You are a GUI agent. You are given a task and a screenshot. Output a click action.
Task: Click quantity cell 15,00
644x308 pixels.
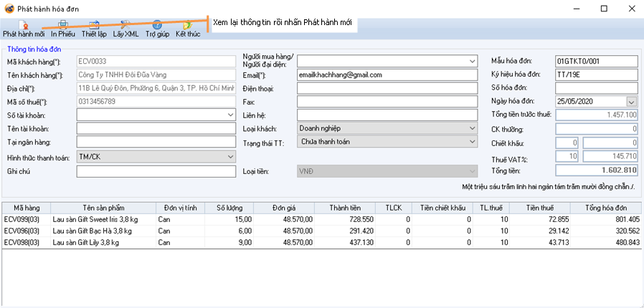[229, 219]
